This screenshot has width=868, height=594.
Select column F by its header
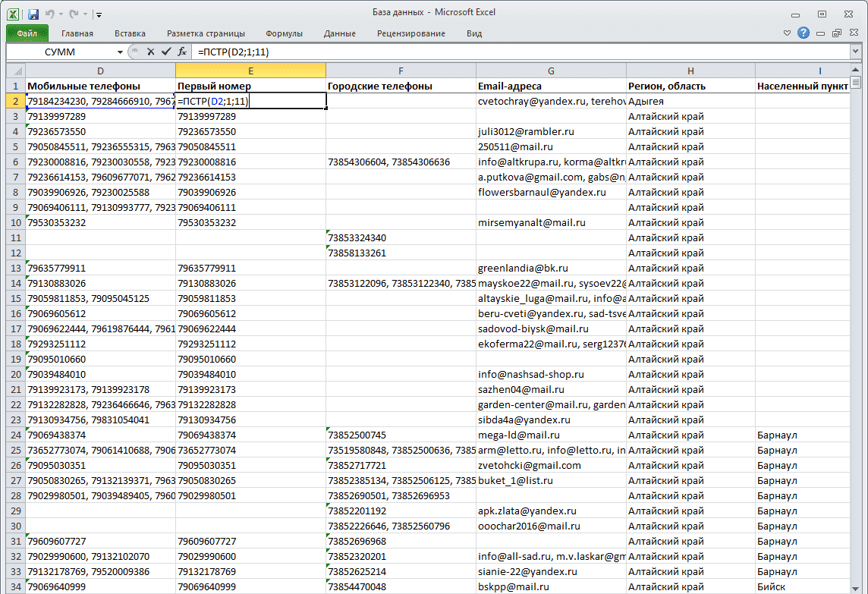401,71
